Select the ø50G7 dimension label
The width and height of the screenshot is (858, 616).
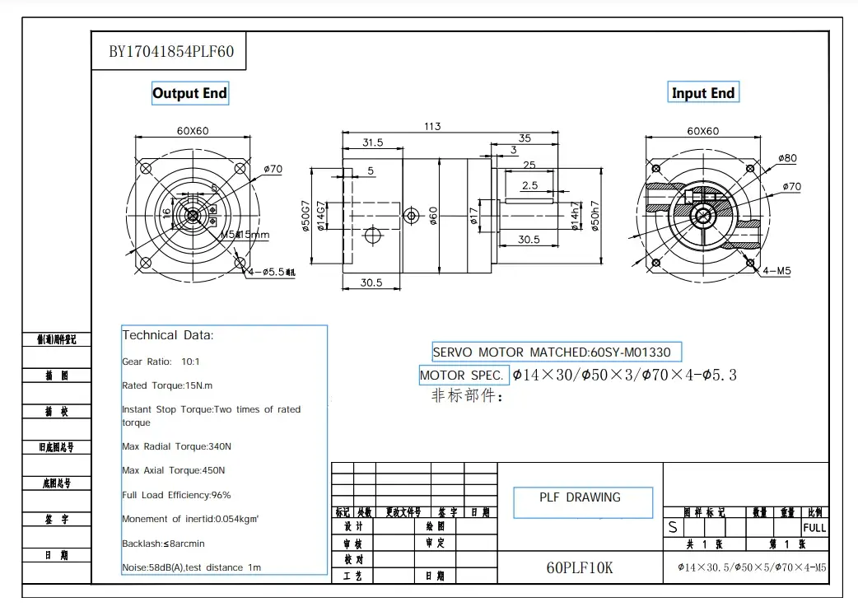click(305, 216)
